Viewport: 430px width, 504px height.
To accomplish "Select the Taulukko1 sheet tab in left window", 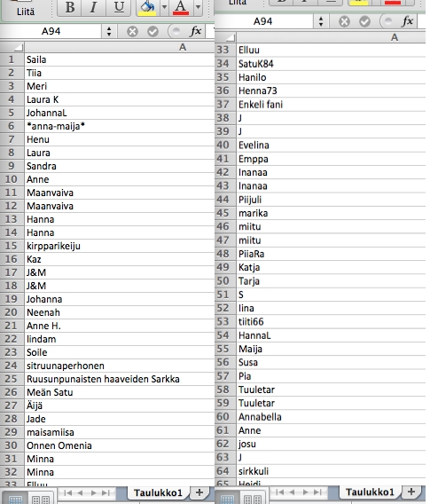I will click(158, 492).
